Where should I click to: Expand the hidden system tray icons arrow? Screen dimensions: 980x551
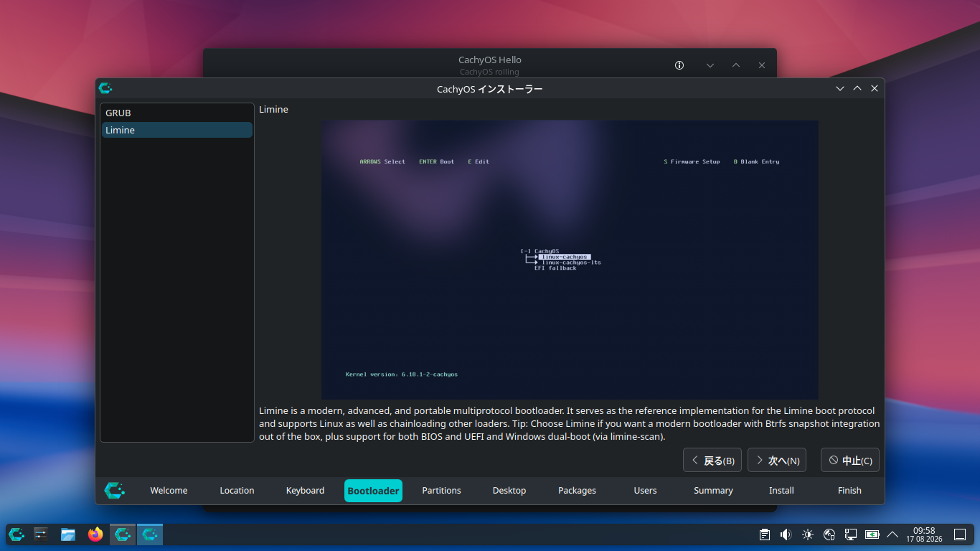892,534
